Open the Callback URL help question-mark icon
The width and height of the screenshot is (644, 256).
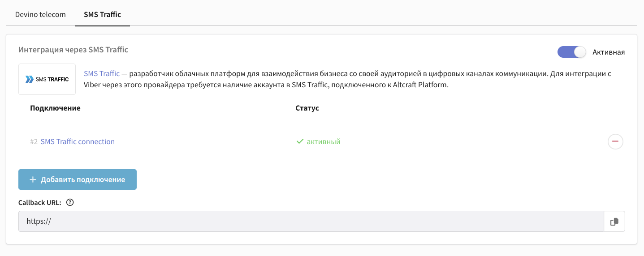click(69, 202)
